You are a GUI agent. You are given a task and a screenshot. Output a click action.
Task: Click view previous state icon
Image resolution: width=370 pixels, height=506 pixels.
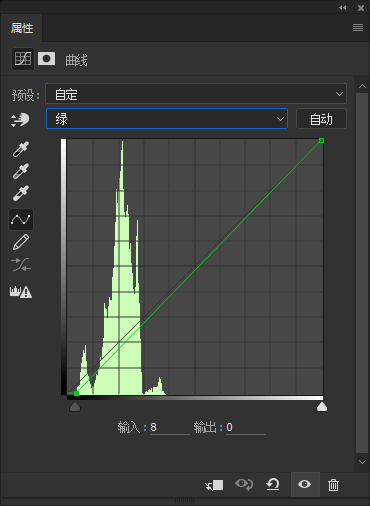point(244,484)
